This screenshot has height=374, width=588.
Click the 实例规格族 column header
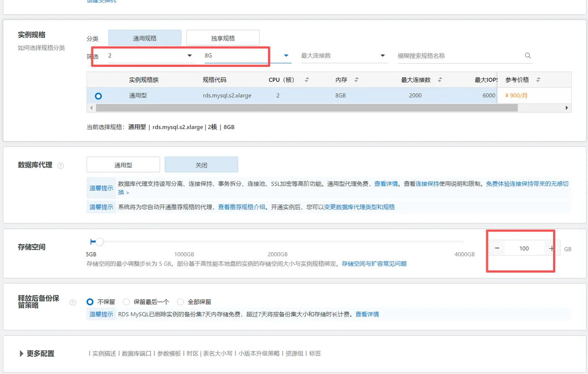144,80
